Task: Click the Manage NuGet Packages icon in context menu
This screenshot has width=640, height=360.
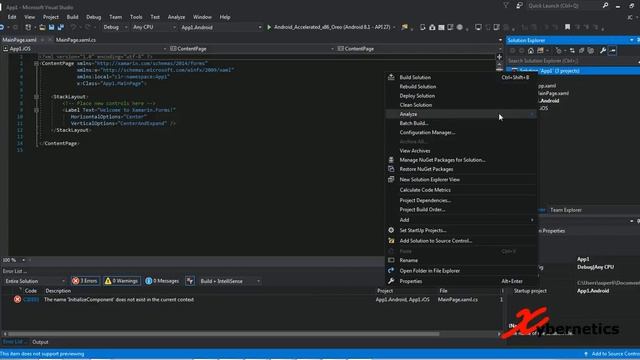Action: [x=391, y=160]
